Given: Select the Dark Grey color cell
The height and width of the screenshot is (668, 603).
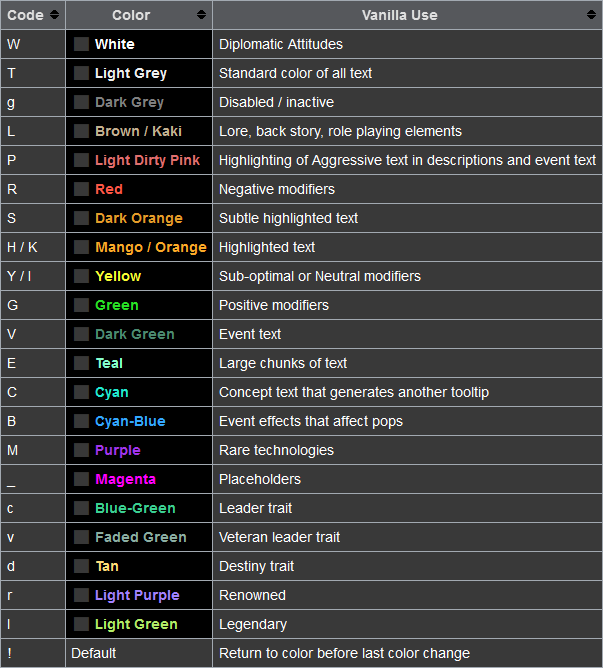Looking at the screenshot, I should coord(138,102).
